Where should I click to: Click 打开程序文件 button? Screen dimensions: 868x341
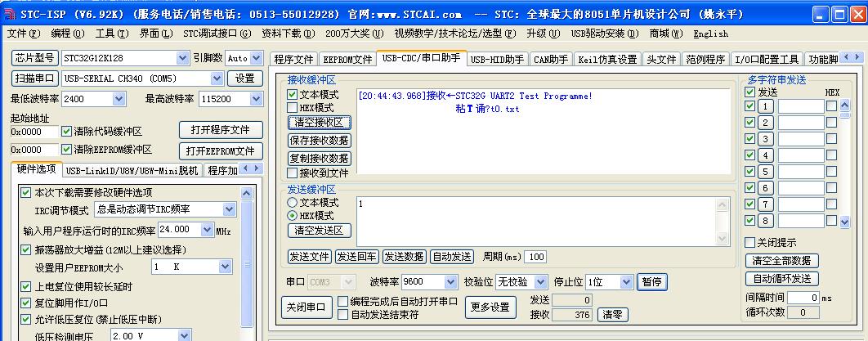(221, 130)
